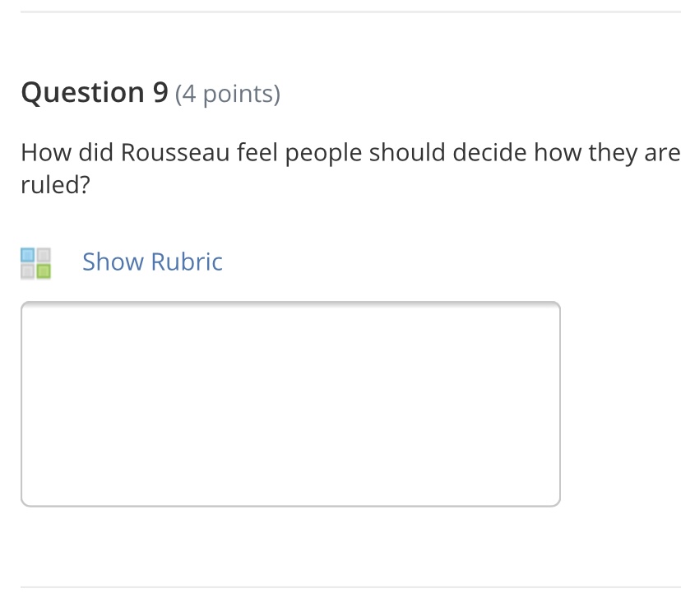The height and width of the screenshot is (616, 681).
Task: Click top-right gray square of rubric icon
Action: click(43, 255)
